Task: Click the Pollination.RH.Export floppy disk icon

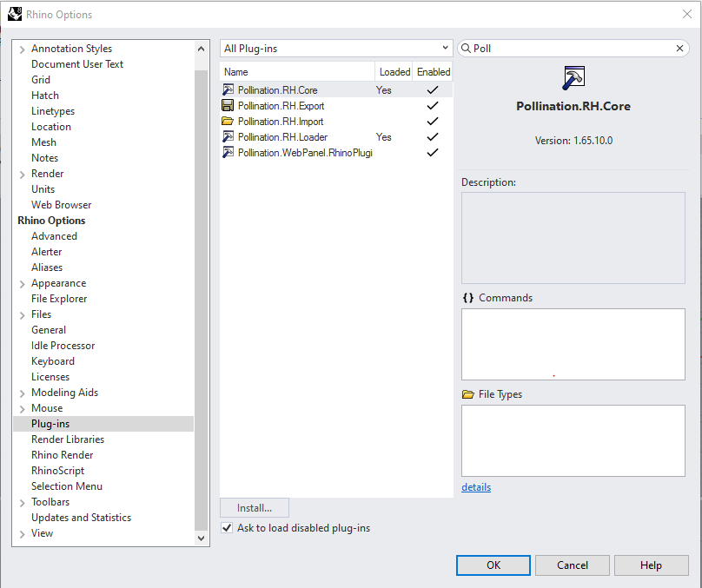Action: (x=228, y=106)
